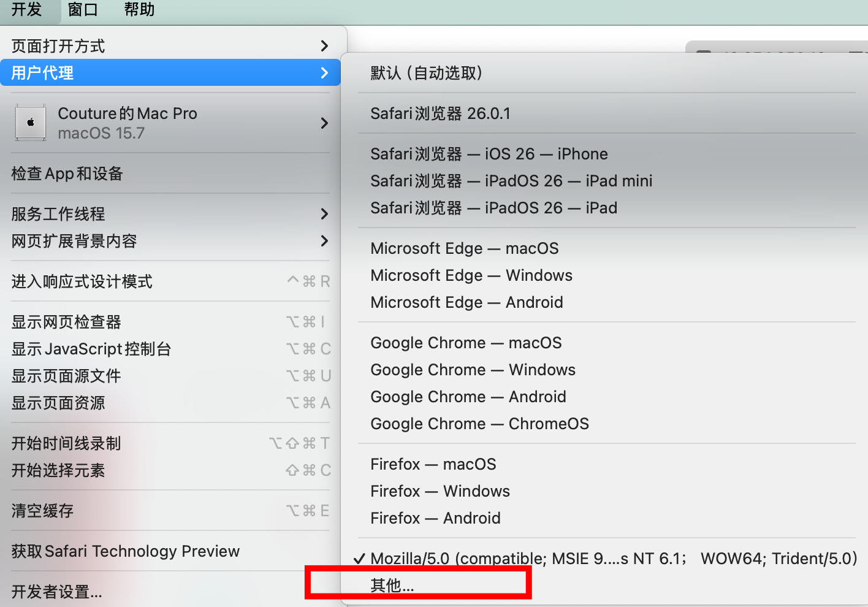The width and height of the screenshot is (868, 607).
Task: Select 获取 Safari Technology Preview
Action: tap(170, 551)
